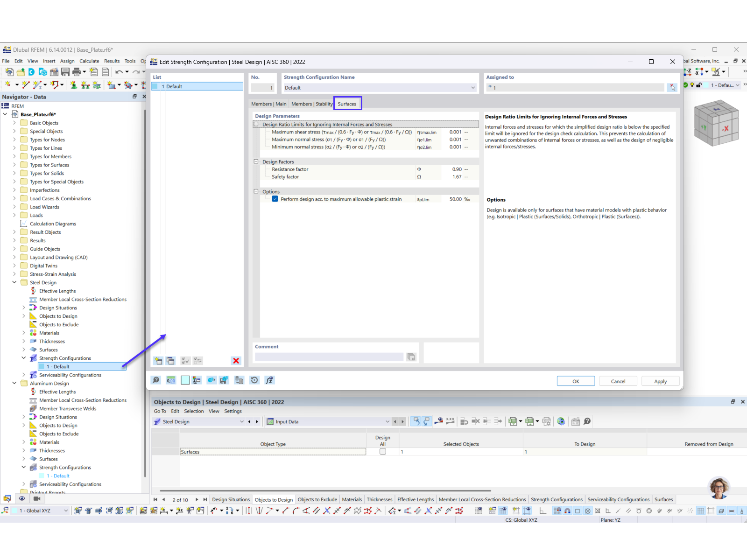Screen dimensions: 747x560
Task: Click the reset/undo circular arrow icon in dialog
Action: 254,380
